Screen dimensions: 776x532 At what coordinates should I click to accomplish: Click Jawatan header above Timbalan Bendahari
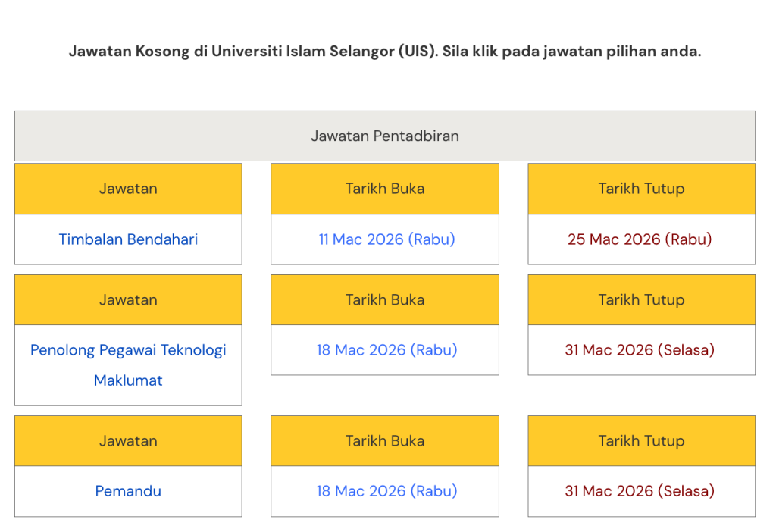(x=128, y=189)
